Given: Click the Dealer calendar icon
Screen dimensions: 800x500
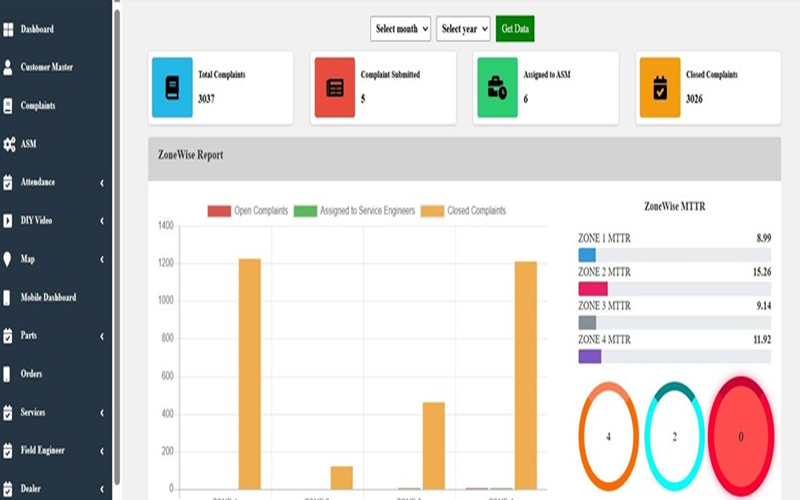Looking at the screenshot, I should (8, 489).
